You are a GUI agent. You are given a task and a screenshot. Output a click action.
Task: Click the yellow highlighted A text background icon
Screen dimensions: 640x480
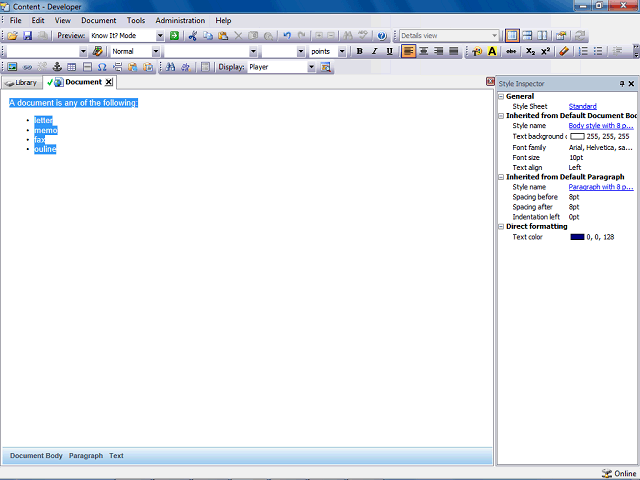pyautogui.click(x=492, y=51)
